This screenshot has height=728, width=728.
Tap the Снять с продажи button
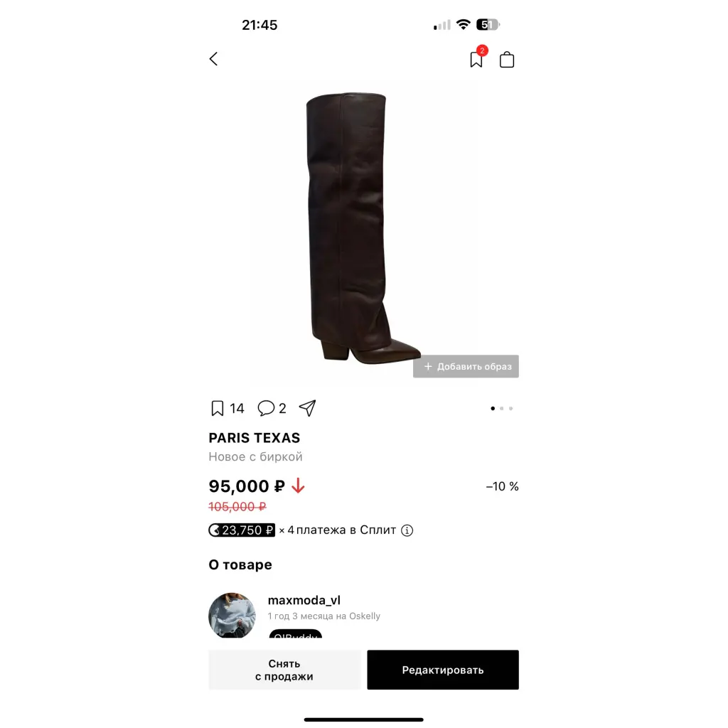click(284, 670)
